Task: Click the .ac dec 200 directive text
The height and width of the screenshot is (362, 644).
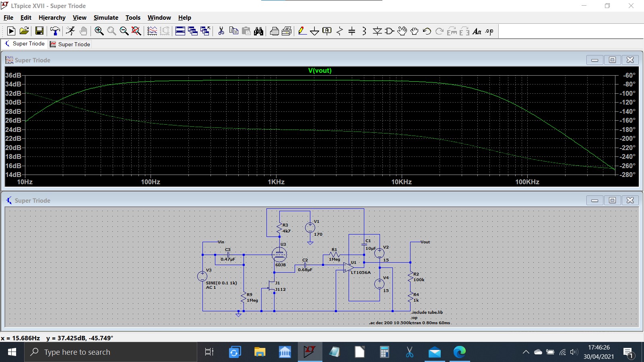Action: [x=389, y=323]
